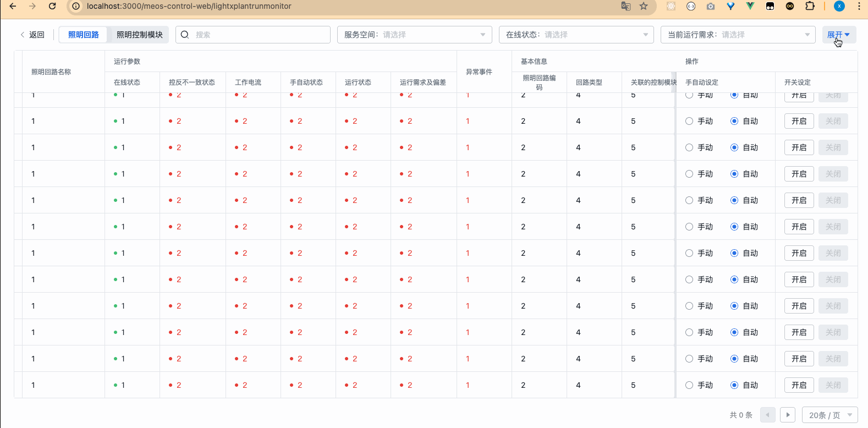Screen dimensions: 868x428
Task: Open Vue devtools extension
Action: click(x=750, y=6)
